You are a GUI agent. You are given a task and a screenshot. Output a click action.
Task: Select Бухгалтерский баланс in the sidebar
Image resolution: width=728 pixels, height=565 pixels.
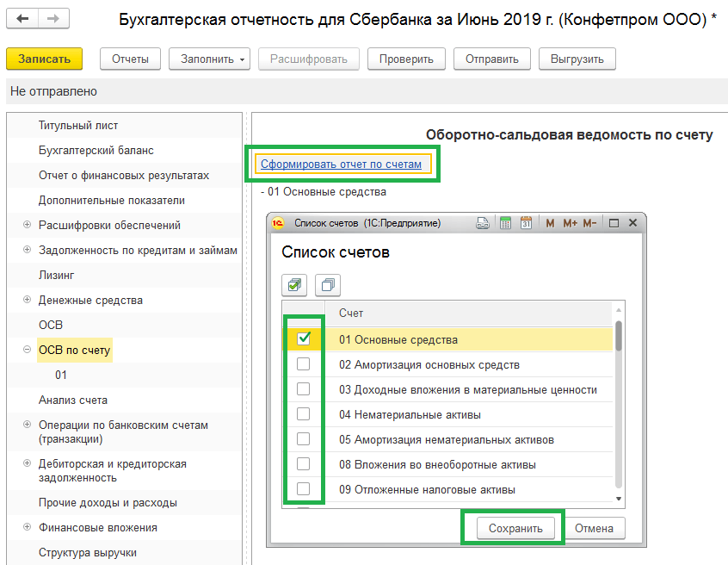(x=96, y=151)
